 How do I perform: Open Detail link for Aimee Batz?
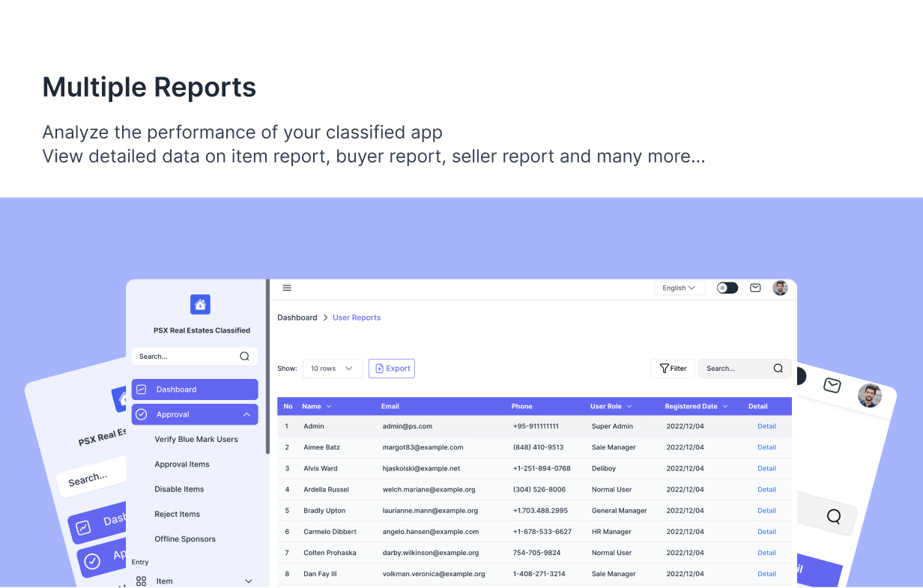coord(766,447)
